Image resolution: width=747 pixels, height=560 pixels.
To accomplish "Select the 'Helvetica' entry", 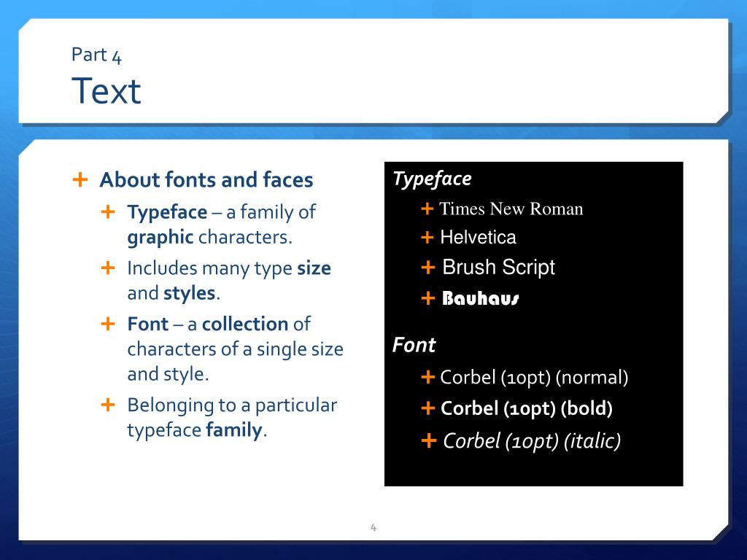I will [478, 237].
